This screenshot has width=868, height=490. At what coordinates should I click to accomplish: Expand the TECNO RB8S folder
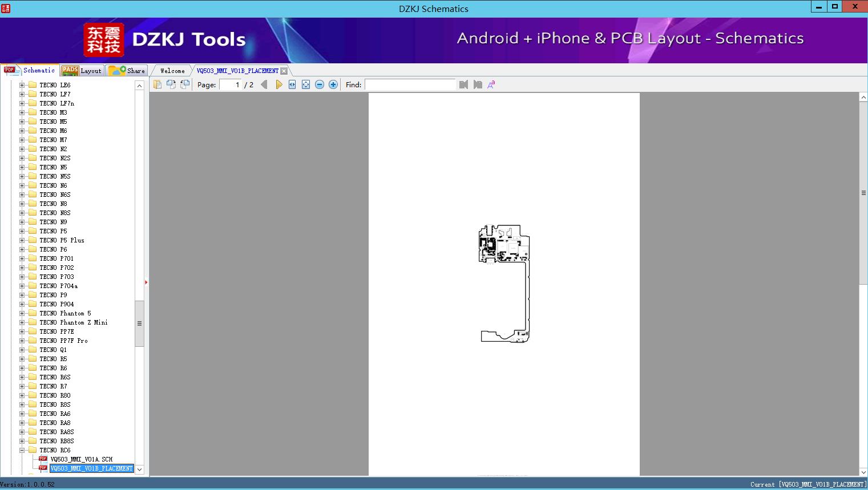pos(22,441)
